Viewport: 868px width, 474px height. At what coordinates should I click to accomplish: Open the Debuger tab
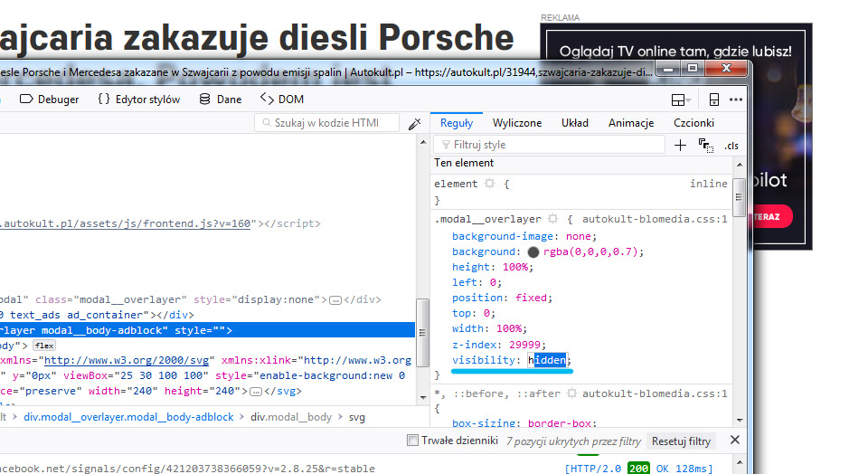[x=49, y=100]
